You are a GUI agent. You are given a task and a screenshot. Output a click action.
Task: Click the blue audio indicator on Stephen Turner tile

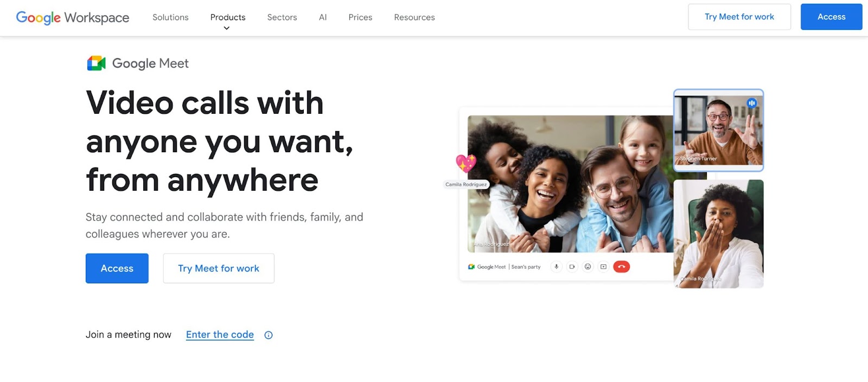point(752,103)
